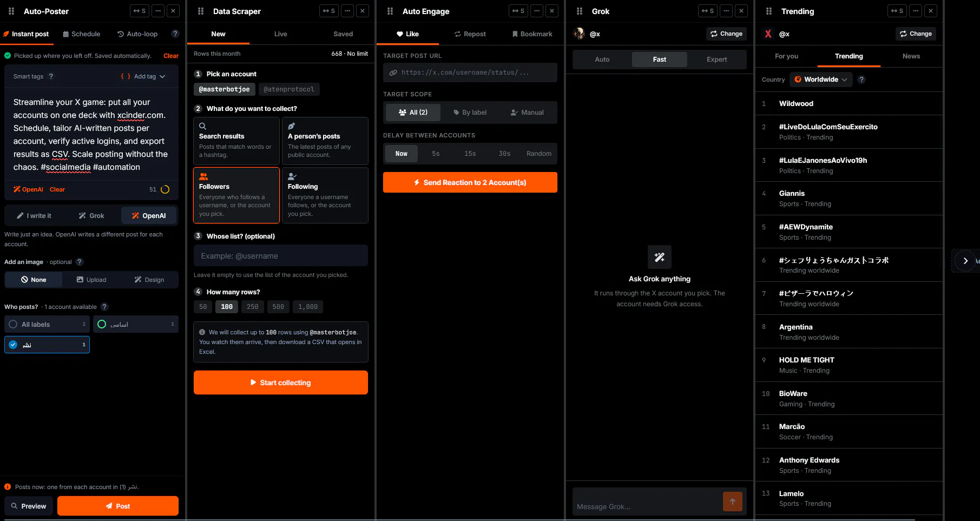Viewport: 980px width, 521px height.
Task: Uncheck the نشر label checkbox
Action: [47, 345]
